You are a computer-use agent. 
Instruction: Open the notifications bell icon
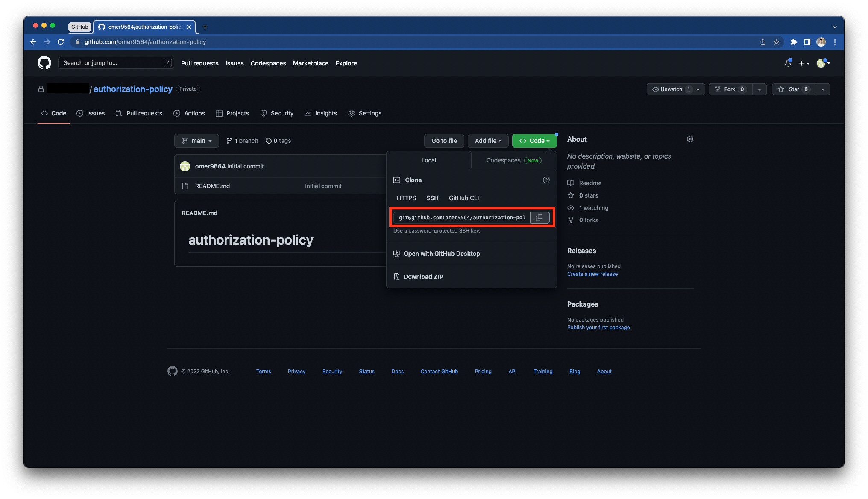coord(787,62)
